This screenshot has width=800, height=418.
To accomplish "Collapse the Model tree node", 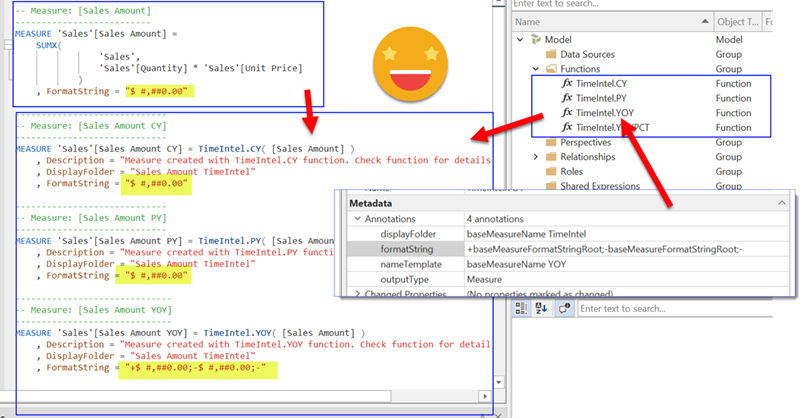I will coord(521,39).
